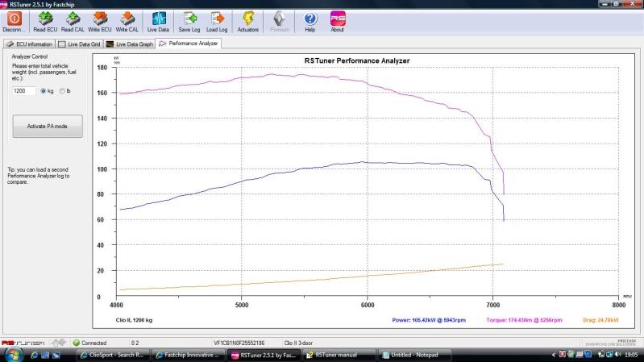Switch to Untitled - Notepad in taskbar
The height and width of the screenshot is (362, 644).
pyautogui.click(x=411, y=354)
